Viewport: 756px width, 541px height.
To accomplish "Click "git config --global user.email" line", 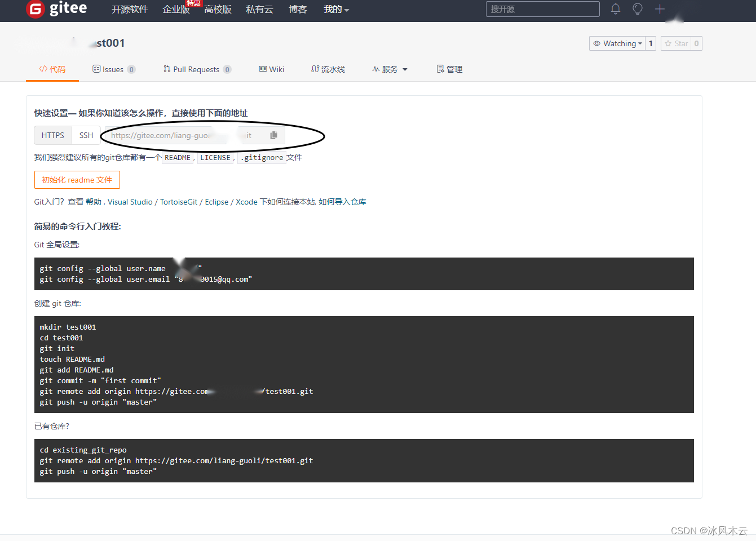I will 145,280.
